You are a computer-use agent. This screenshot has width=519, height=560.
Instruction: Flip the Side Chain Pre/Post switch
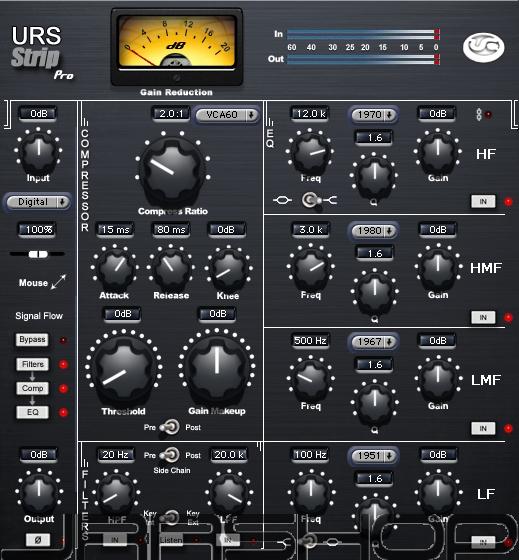pyautogui.click(x=170, y=455)
